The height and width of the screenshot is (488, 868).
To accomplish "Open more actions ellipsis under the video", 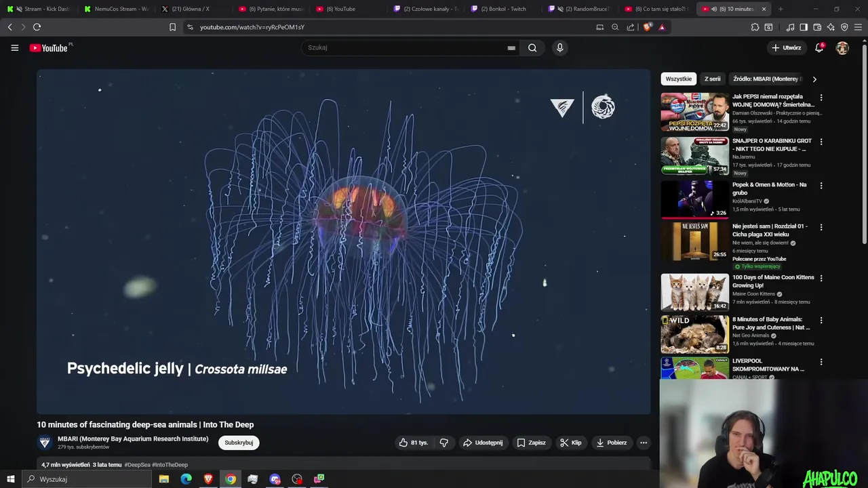I will (644, 443).
